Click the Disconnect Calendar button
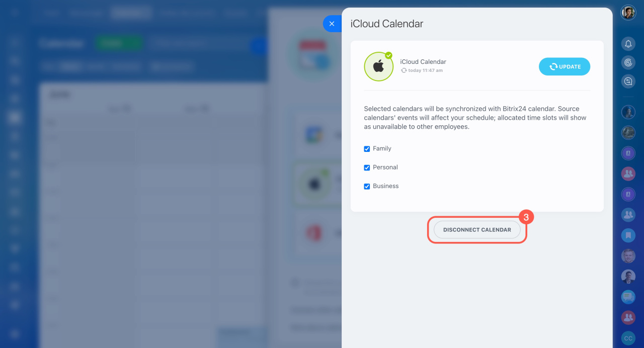This screenshot has width=644, height=348. pos(476,230)
